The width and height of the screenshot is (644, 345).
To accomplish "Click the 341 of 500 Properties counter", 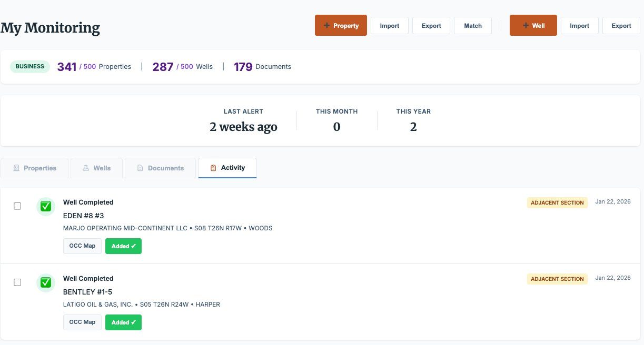I will pos(94,66).
